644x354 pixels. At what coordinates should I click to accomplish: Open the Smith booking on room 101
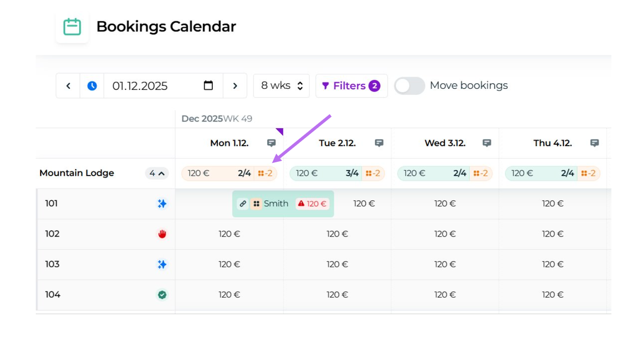pyautogui.click(x=276, y=204)
